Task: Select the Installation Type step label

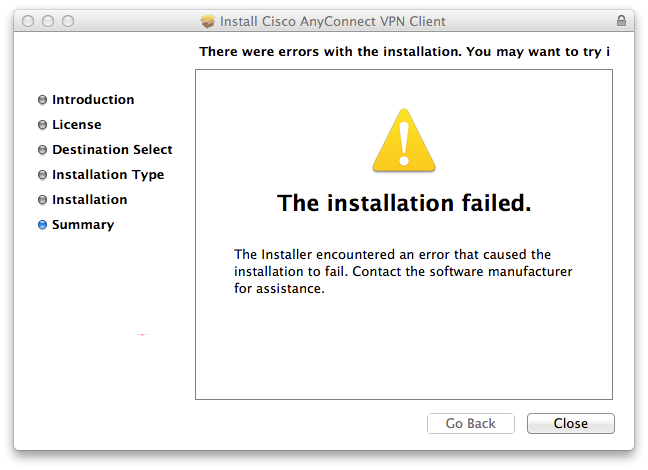Action: (x=108, y=175)
